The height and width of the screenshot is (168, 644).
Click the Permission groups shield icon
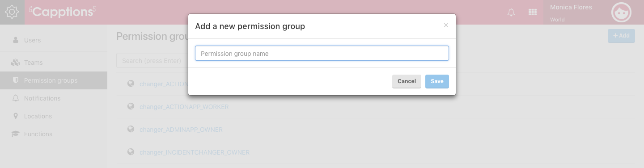click(x=16, y=80)
